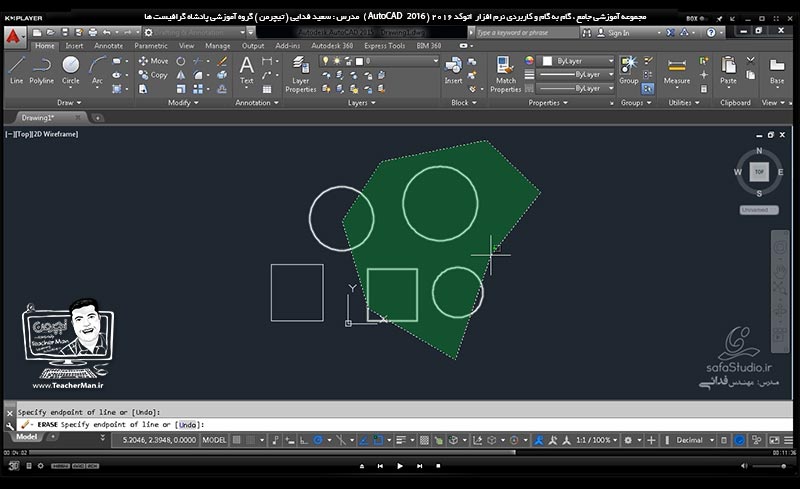
Task: Toggle hardware acceleration blue circle icon
Action: click(739, 440)
